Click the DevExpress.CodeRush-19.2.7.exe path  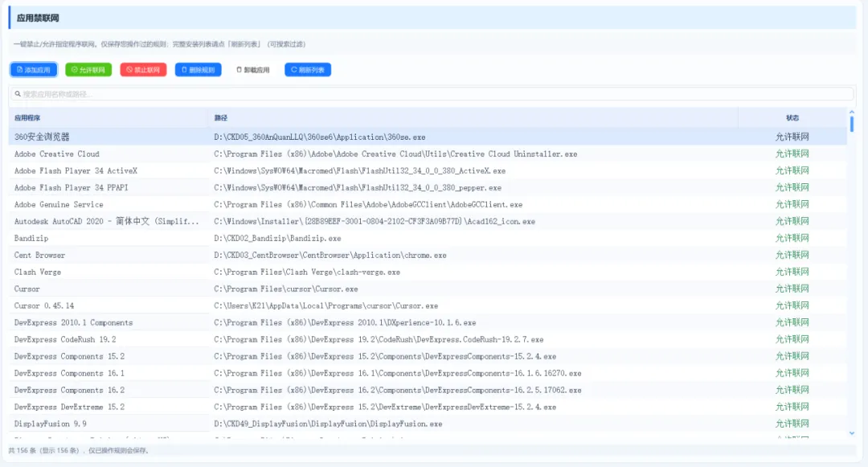(379, 340)
